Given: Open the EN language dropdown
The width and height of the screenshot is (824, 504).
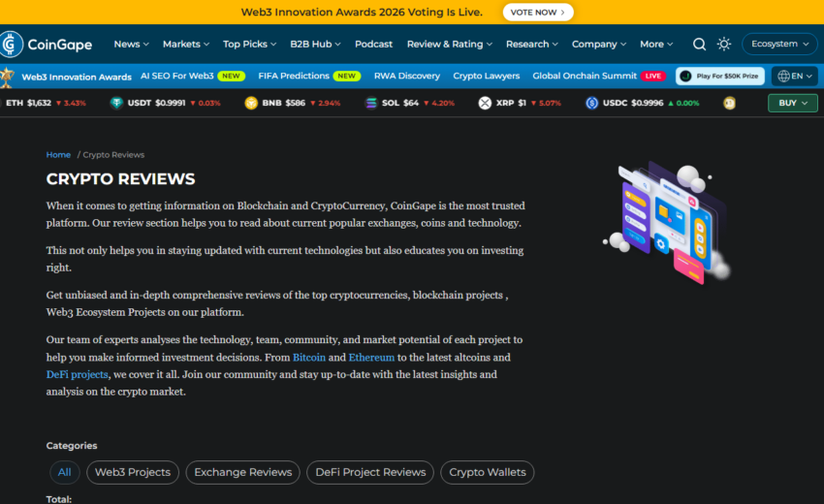Looking at the screenshot, I should point(795,77).
